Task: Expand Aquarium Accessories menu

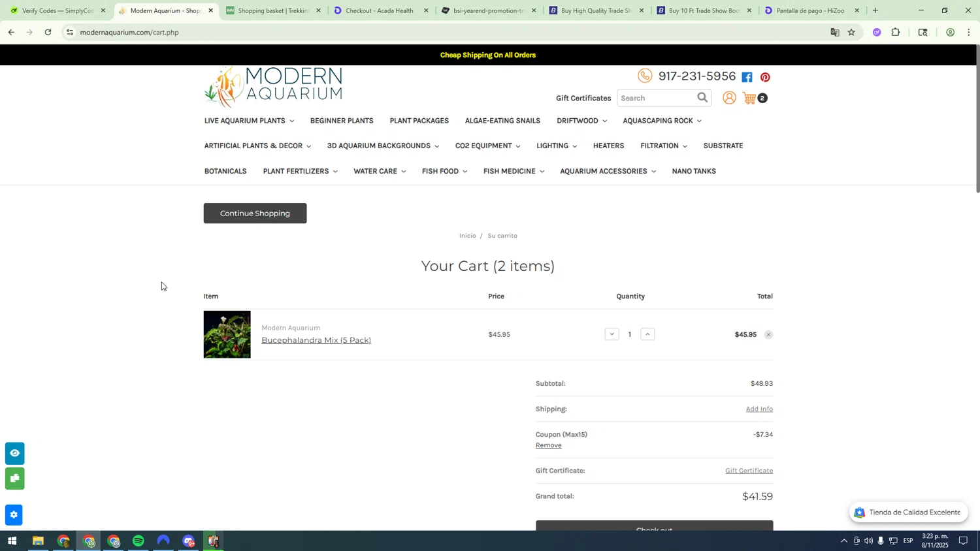Action: 608,171
